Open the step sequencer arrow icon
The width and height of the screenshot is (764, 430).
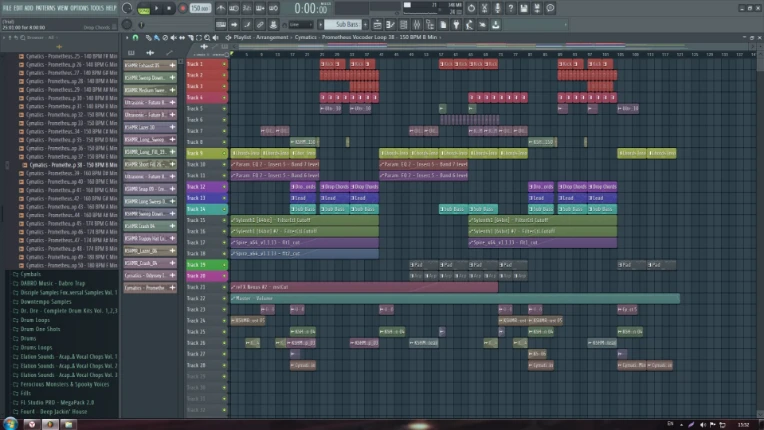tap(234, 24)
